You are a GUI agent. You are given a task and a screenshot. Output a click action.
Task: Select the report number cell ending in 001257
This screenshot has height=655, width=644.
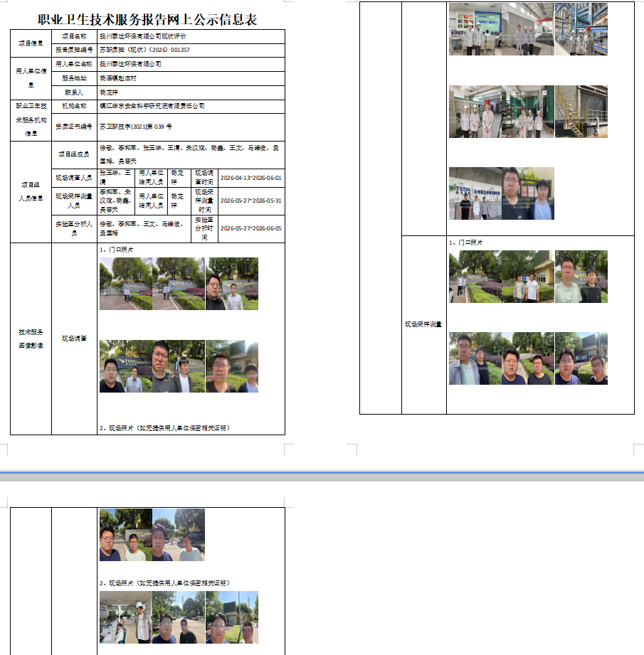191,50
